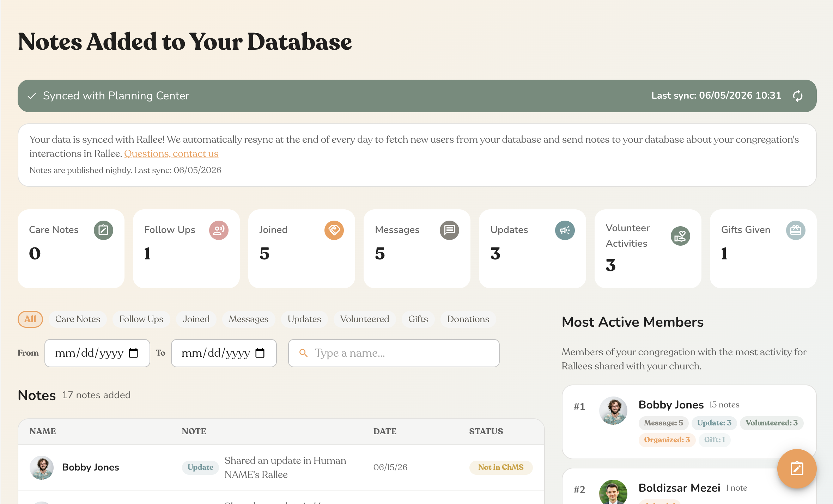Click Bobby Jones avatar in notes table
This screenshot has width=833, height=504.
pyautogui.click(x=42, y=467)
